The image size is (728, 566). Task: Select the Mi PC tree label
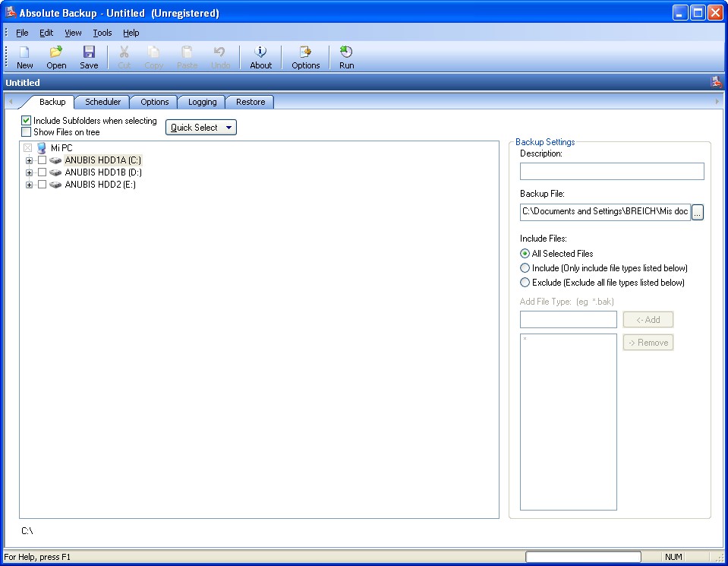(x=61, y=148)
